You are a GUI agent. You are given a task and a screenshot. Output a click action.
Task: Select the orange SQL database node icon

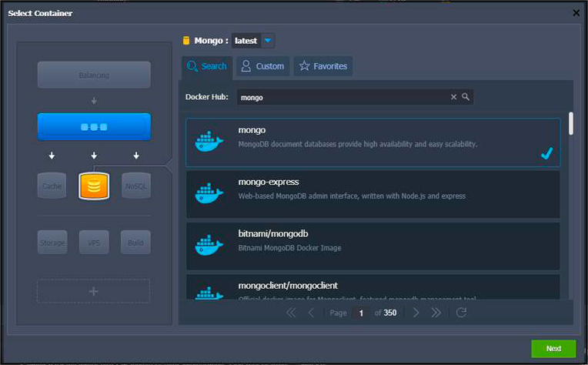point(94,186)
